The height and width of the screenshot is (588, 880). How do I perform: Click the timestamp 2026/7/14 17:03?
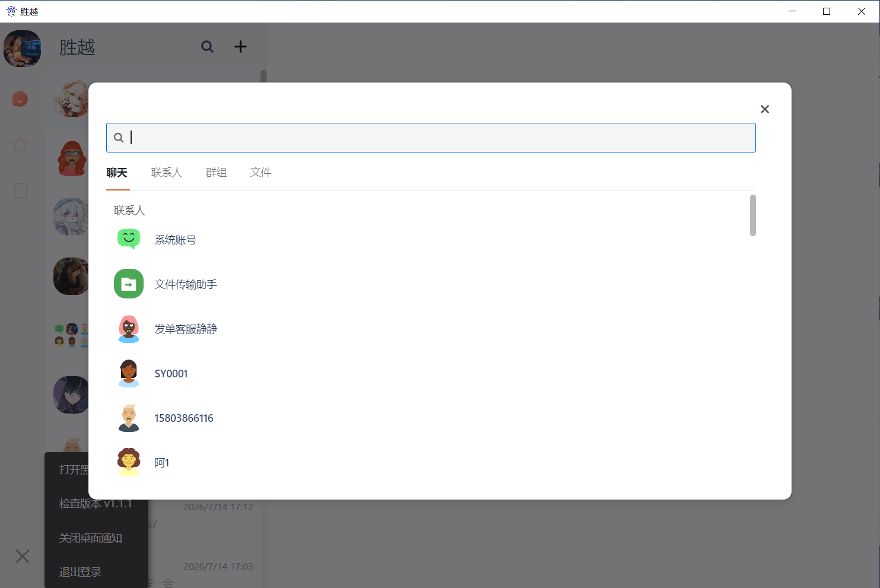coord(218,567)
